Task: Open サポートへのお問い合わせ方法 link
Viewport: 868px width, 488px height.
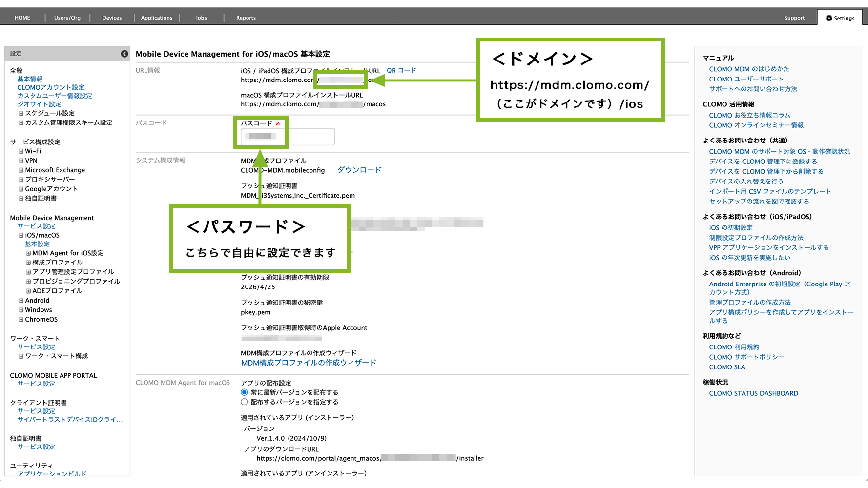Action: 753,89
